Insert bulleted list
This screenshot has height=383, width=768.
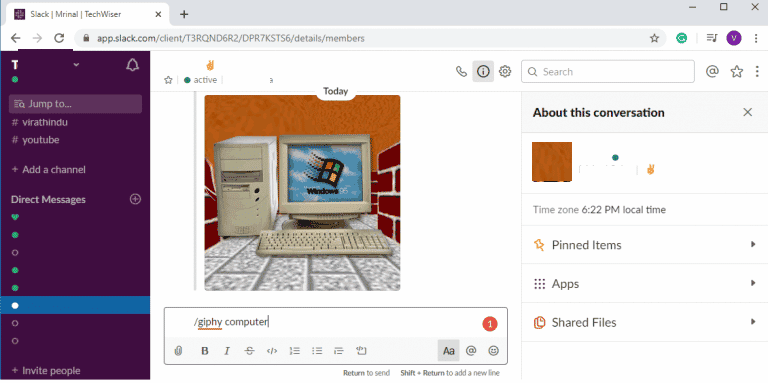coord(317,351)
